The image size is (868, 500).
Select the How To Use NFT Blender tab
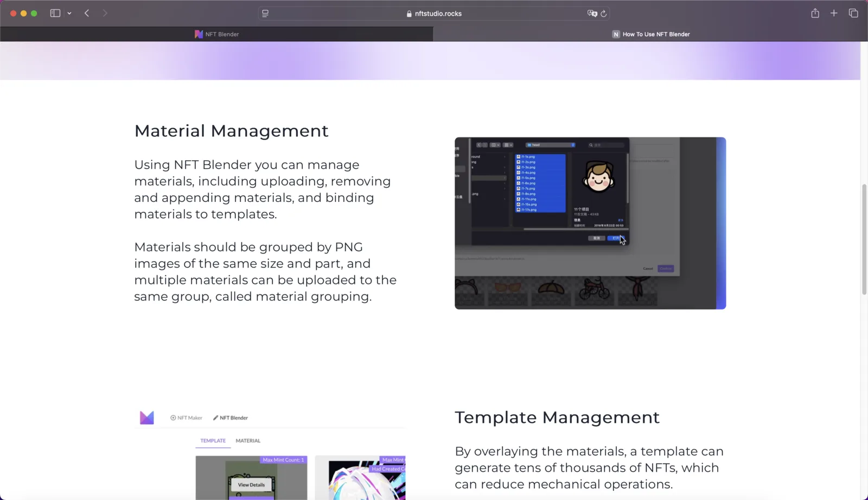pyautogui.click(x=650, y=34)
